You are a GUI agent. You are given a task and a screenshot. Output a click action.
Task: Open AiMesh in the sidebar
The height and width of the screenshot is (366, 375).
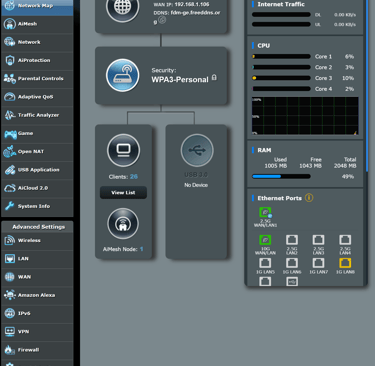pos(37,24)
